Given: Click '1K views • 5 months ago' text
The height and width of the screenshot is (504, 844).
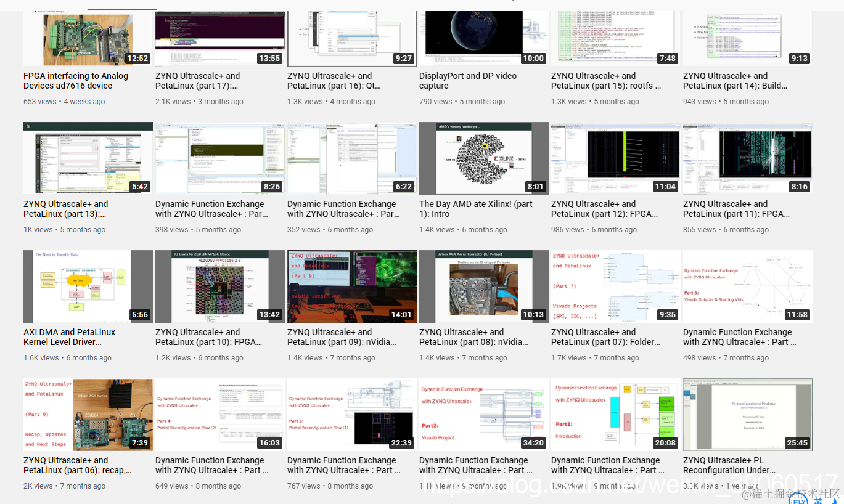Looking at the screenshot, I should [64, 230].
